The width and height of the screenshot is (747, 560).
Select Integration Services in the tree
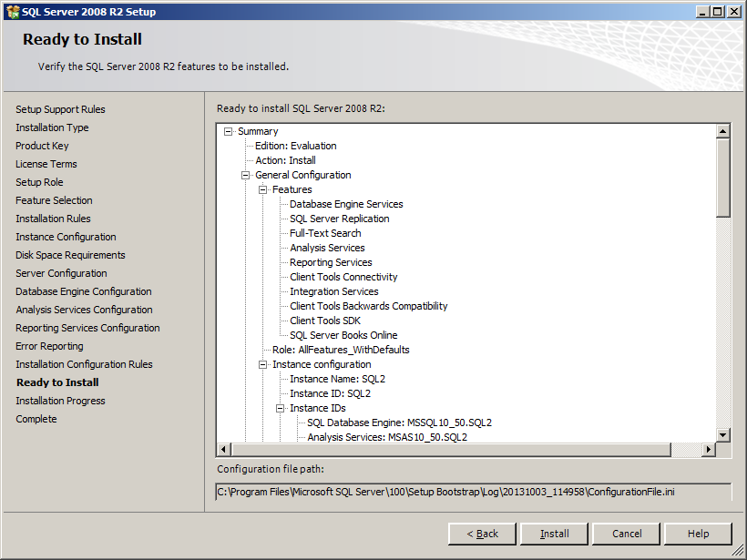[x=334, y=291]
